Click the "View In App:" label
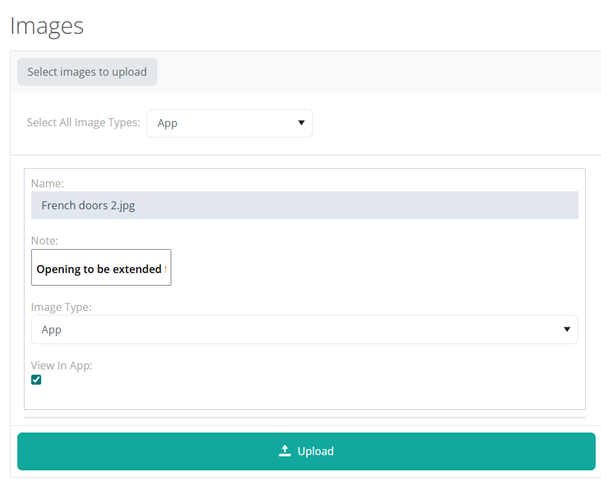Image resolution: width=601 pixels, height=483 pixels. pyautogui.click(x=62, y=365)
